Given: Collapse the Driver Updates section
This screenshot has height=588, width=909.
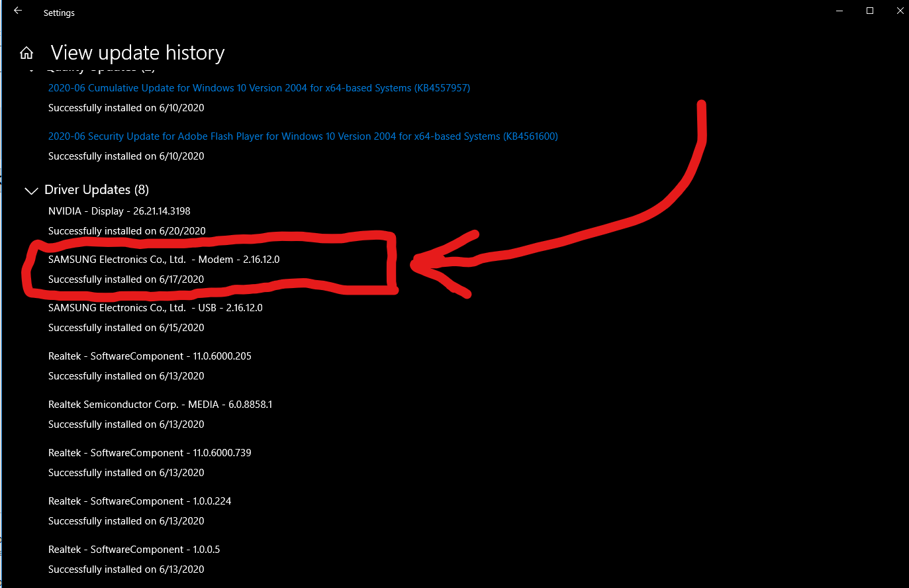Looking at the screenshot, I should [x=30, y=191].
